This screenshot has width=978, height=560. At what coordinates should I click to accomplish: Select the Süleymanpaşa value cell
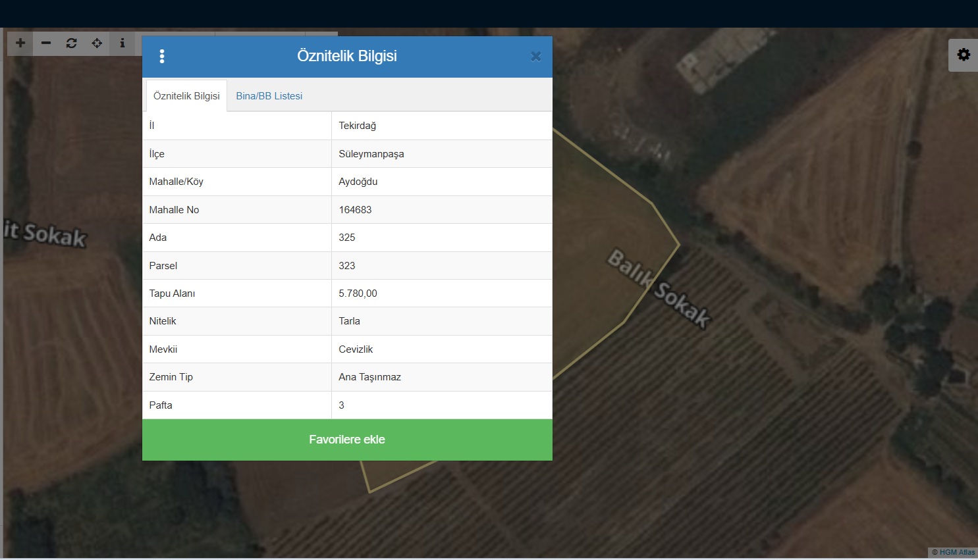(442, 154)
